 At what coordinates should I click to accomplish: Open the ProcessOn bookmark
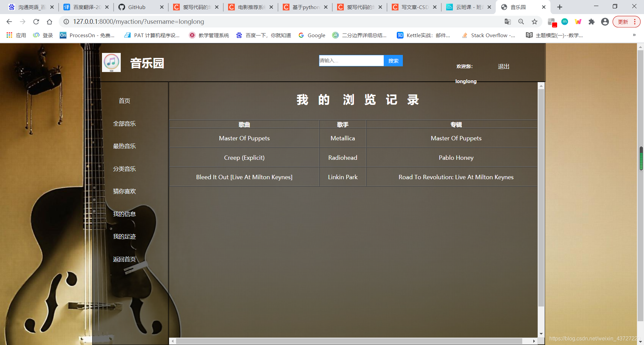[87, 35]
